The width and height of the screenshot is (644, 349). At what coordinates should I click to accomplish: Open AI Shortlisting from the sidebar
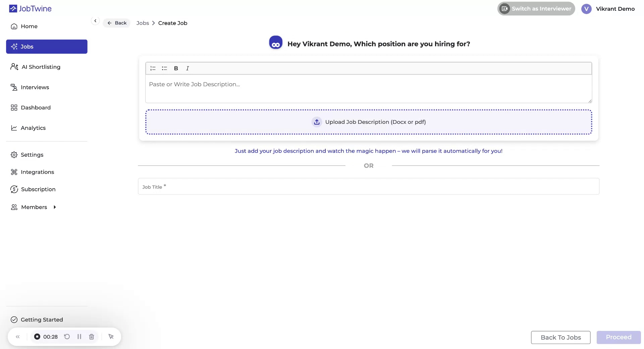tap(41, 67)
